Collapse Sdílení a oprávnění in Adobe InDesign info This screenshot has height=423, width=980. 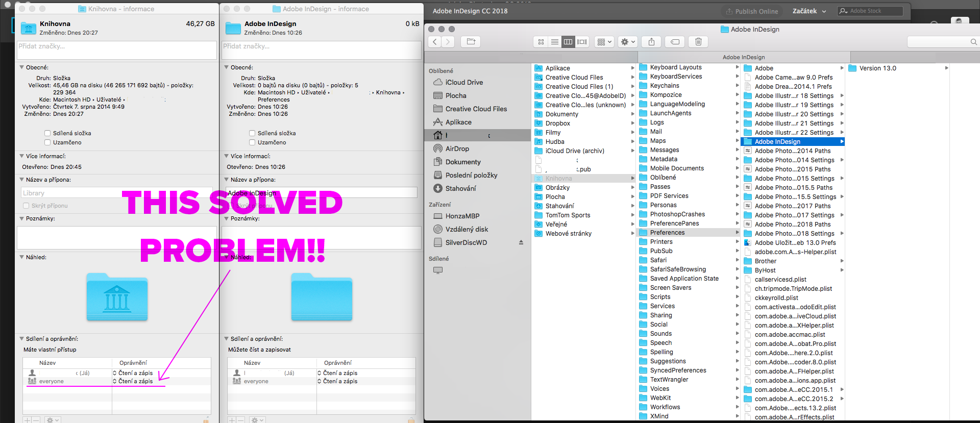(226, 339)
